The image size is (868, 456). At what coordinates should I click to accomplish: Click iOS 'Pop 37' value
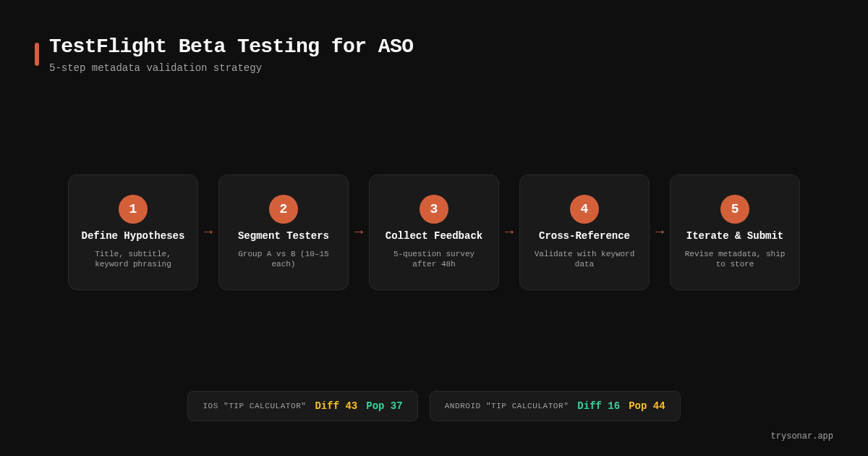click(x=384, y=406)
